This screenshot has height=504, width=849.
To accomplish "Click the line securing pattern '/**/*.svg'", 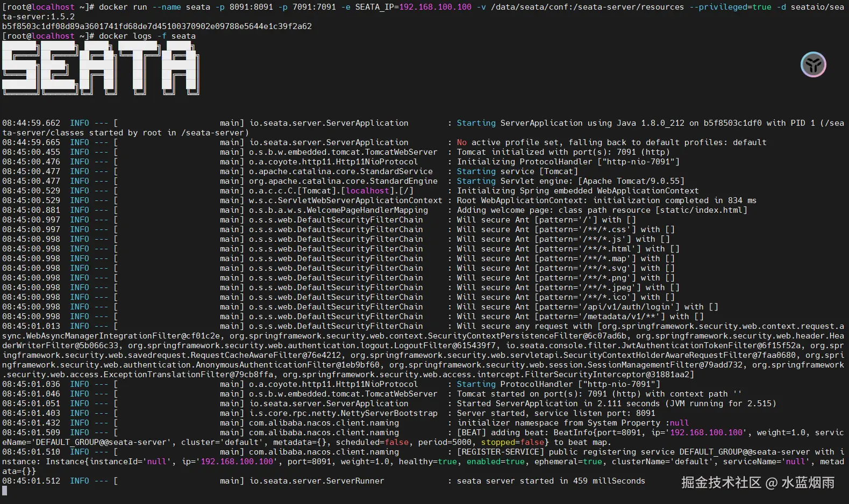I will 566,268.
